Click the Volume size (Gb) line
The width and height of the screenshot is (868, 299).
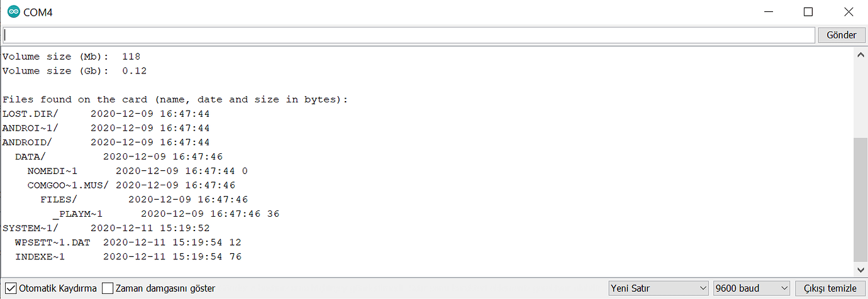74,71
